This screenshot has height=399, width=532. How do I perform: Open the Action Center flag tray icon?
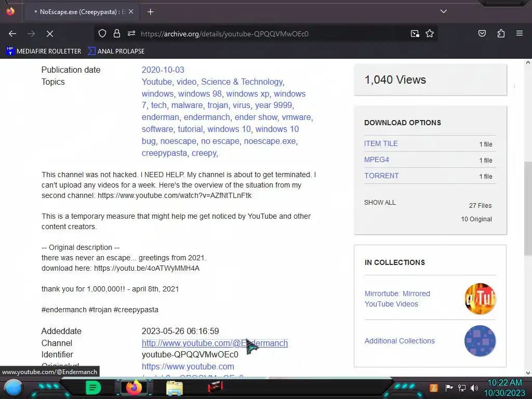(449, 388)
